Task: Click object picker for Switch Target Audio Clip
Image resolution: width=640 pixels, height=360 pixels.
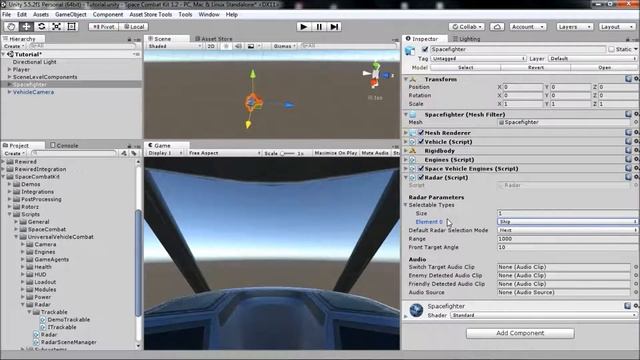Action: (636, 267)
